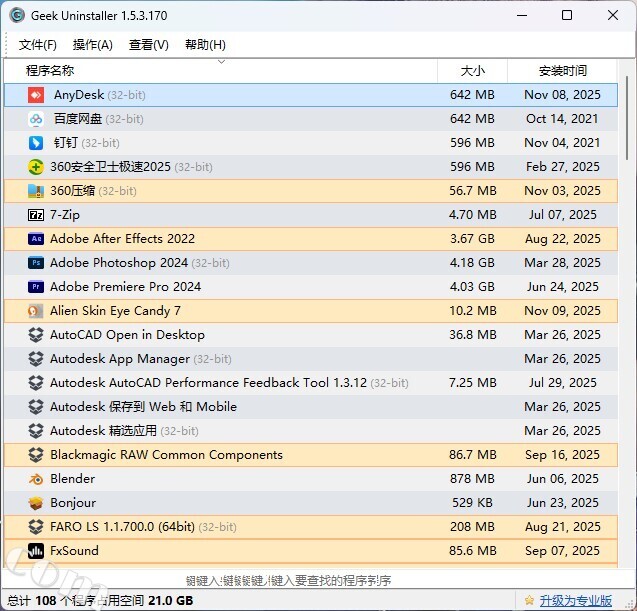Image resolution: width=637 pixels, height=611 pixels.
Task: Open the 查看(V) menu
Action: point(149,45)
